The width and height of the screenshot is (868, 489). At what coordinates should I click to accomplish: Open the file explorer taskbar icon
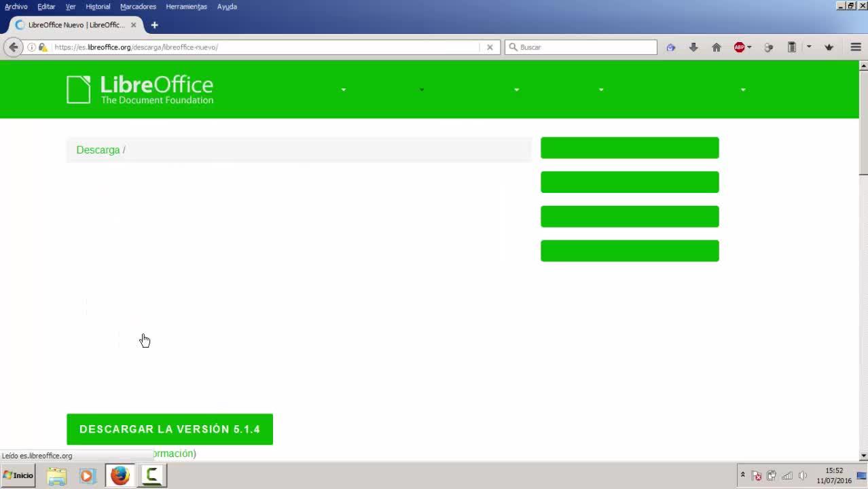pos(56,476)
